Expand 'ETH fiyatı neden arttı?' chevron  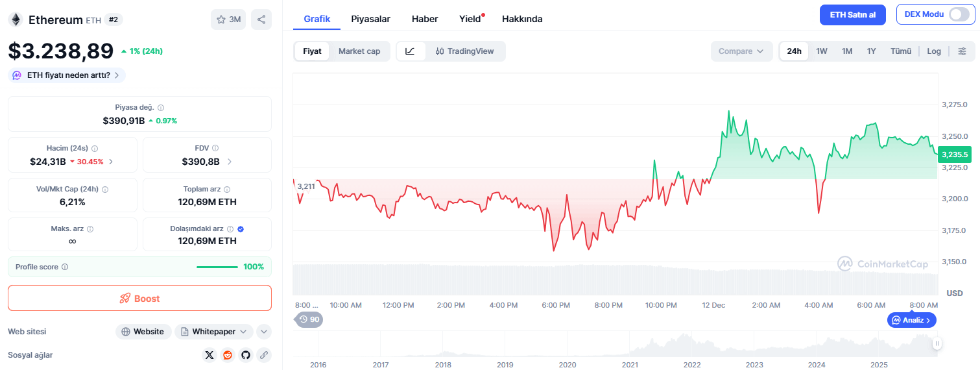coord(117,75)
